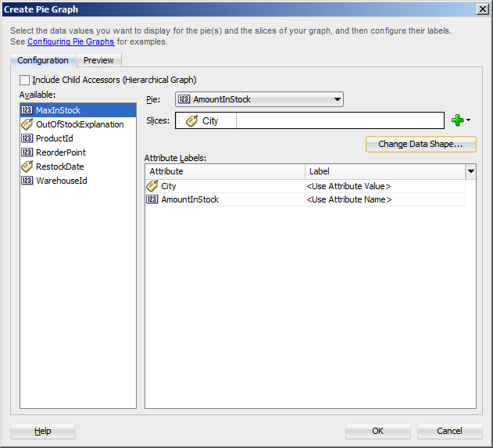Click the numeric icon beside ReorderPoint
The image size is (493, 448).
[27, 152]
